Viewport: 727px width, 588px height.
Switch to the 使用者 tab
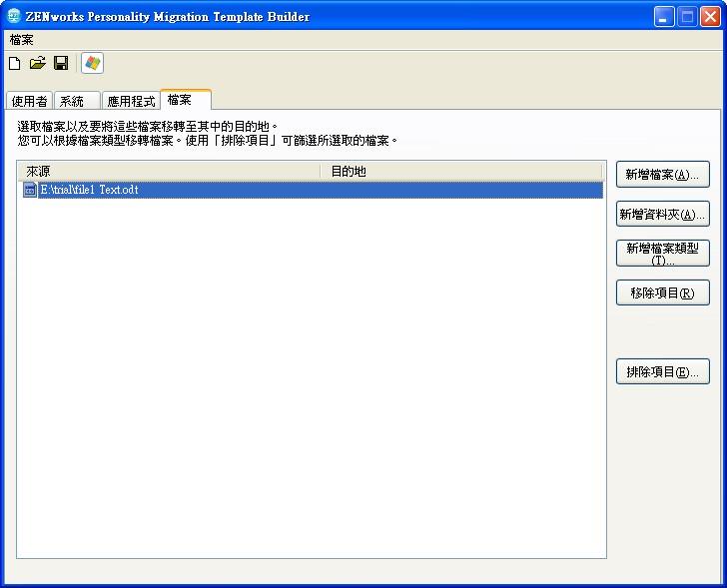29,101
